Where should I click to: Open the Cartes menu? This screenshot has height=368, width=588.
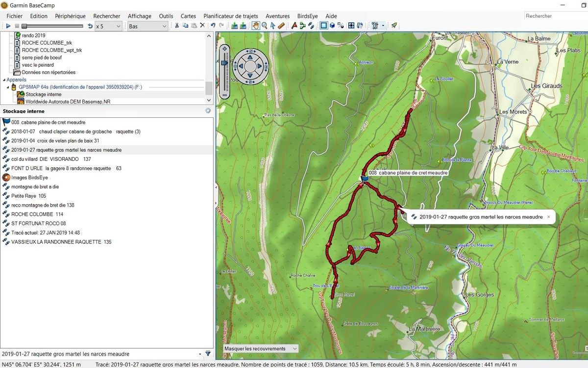188,16
